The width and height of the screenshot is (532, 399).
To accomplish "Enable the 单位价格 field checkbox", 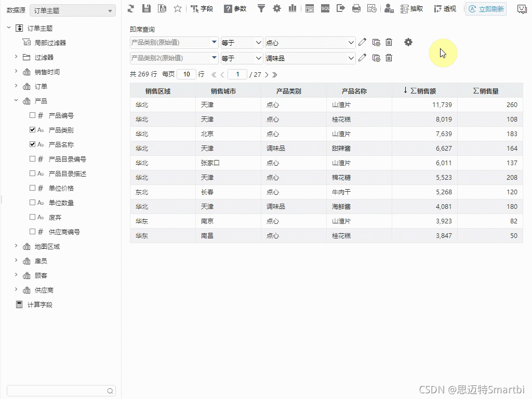I will [32, 188].
